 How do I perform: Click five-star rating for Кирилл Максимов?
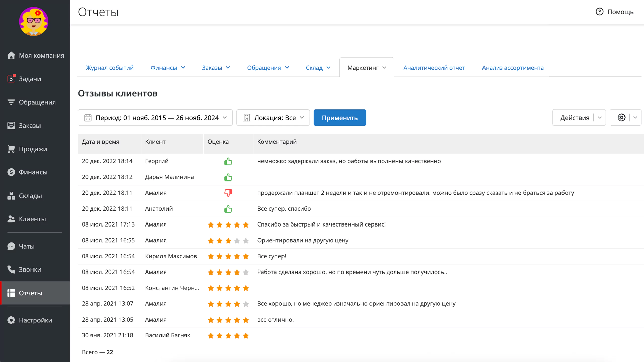228,256
